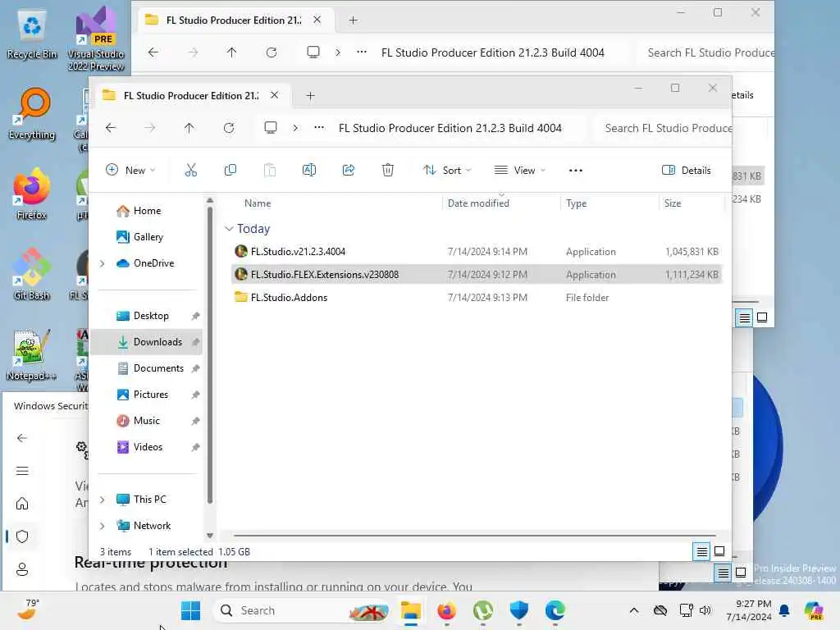840x630 pixels.
Task: Open File Explorer from the taskbar
Action: pyautogui.click(x=411, y=610)
